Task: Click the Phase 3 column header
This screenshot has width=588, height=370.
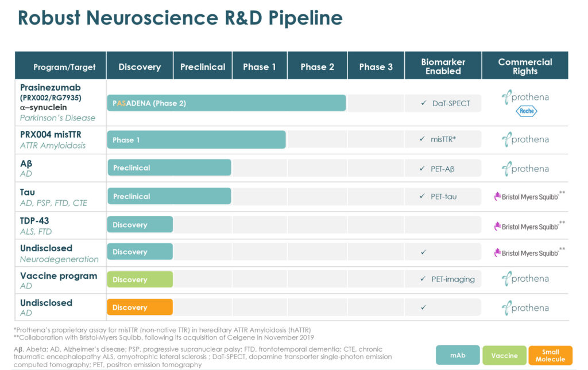Action: 376,65
